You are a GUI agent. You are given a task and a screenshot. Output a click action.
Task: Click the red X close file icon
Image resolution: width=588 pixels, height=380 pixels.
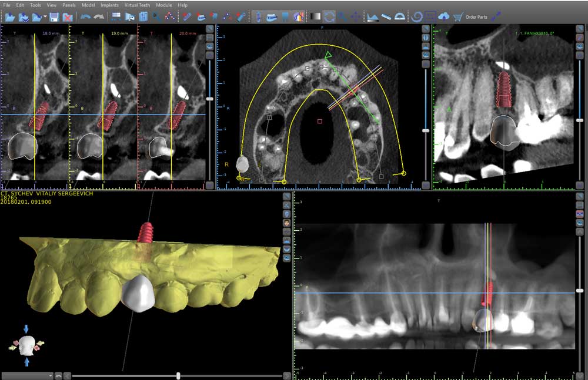click(x=68, y=17)
